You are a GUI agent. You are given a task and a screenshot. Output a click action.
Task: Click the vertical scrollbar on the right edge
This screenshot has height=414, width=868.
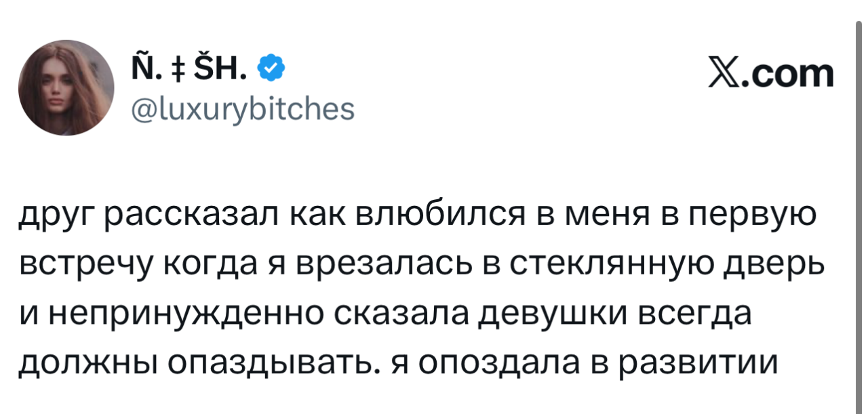tap(859, 203)
